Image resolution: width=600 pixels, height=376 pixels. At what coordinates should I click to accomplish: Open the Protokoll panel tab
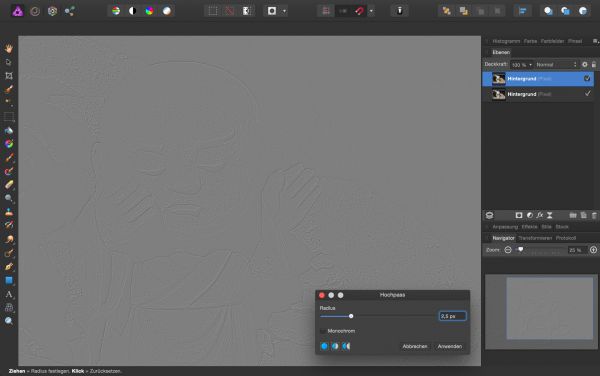566,238
